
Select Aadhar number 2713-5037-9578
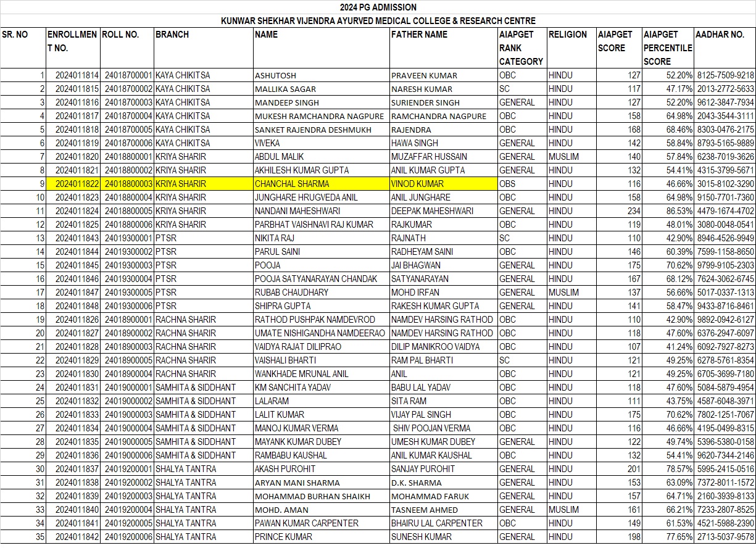(x=726, y=537)
